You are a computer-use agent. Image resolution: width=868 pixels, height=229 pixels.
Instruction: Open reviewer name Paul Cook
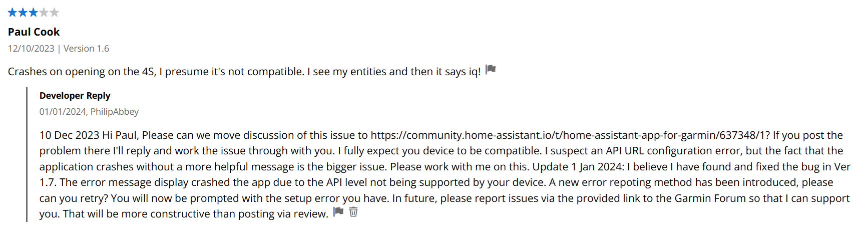coord(34,32)
